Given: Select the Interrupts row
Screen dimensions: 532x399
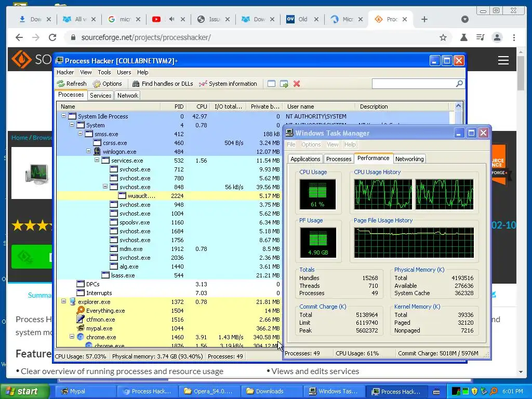Looking at the screenshot, I should coord(169,293).
